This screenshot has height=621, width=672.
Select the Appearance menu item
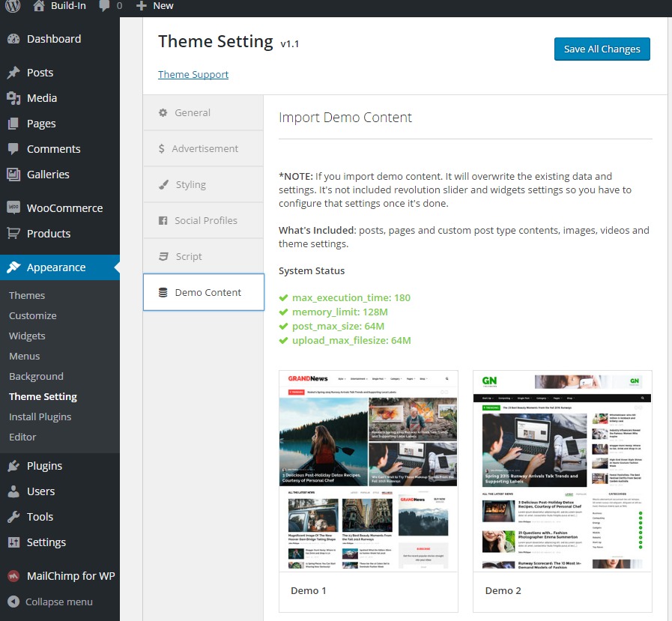60,267
